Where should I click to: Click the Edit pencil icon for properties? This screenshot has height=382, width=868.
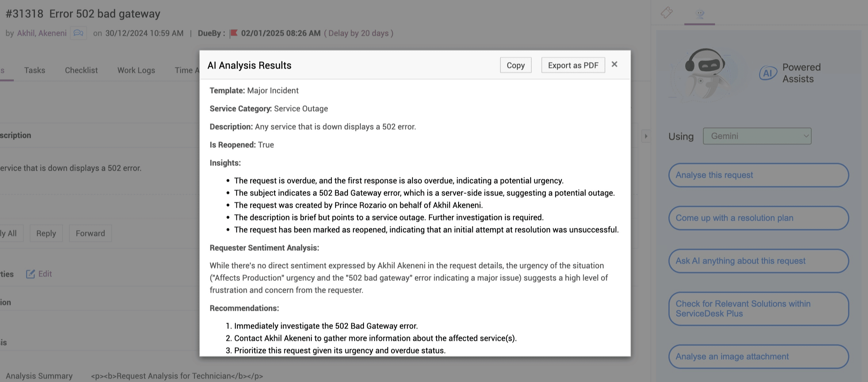click(x=31, y=274)
